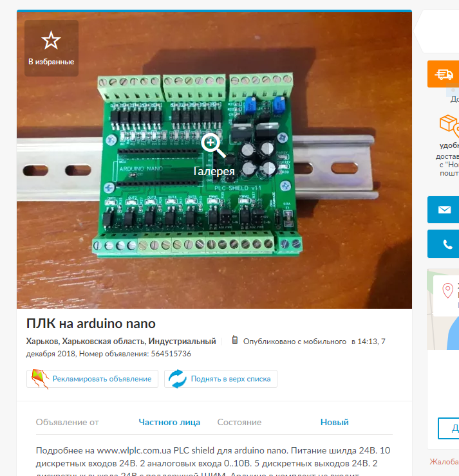459x476 pixels.
Task: Click the 'В избранные' label
Action: click(52, 62)
